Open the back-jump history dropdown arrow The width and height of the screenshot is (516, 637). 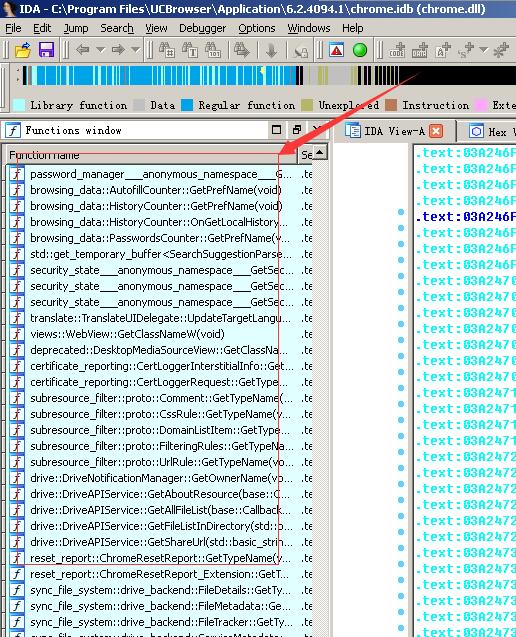100,50
